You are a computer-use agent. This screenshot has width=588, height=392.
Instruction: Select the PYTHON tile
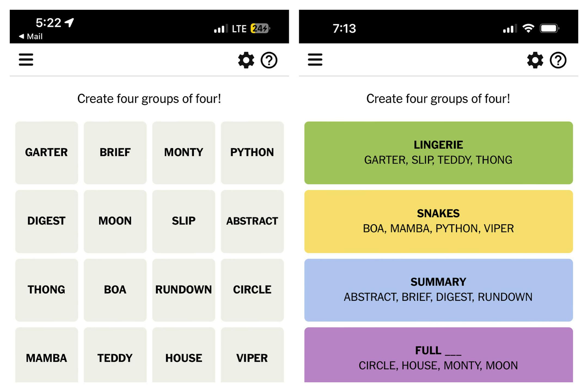pos(252,153)
